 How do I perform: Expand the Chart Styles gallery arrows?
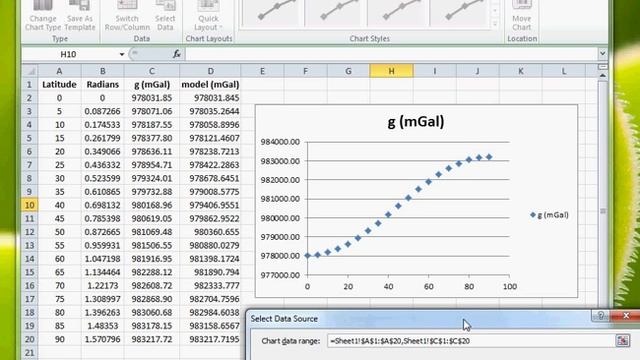point(495,24)
